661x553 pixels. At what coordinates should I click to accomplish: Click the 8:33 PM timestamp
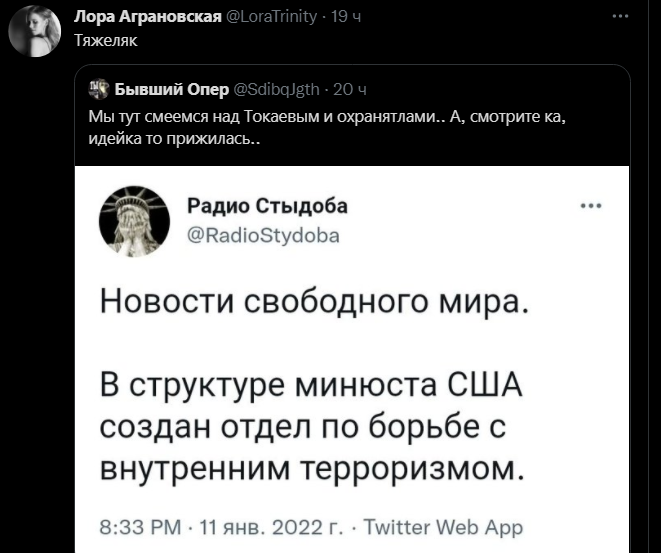coord(140,527)
